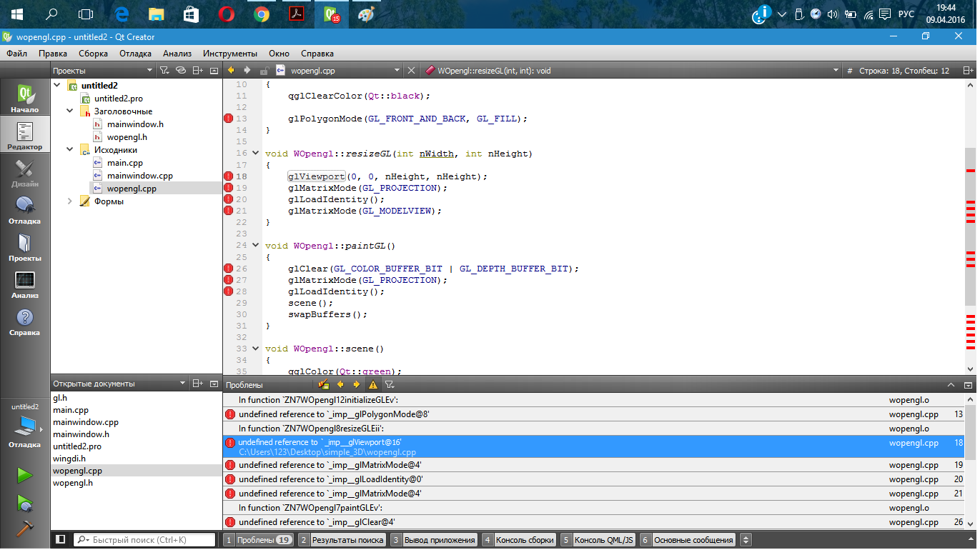Open mainwindow.cpp in the project tree

[x=140, y=176]
